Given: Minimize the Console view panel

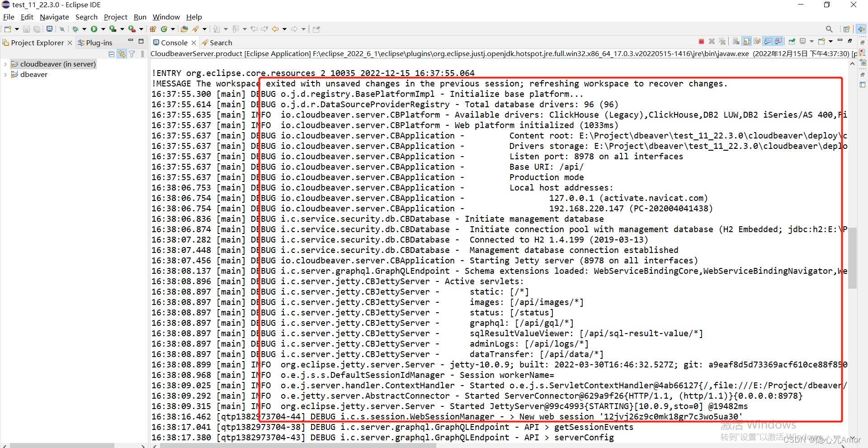Looking at the screenshot, I should (x=840, y=40).
